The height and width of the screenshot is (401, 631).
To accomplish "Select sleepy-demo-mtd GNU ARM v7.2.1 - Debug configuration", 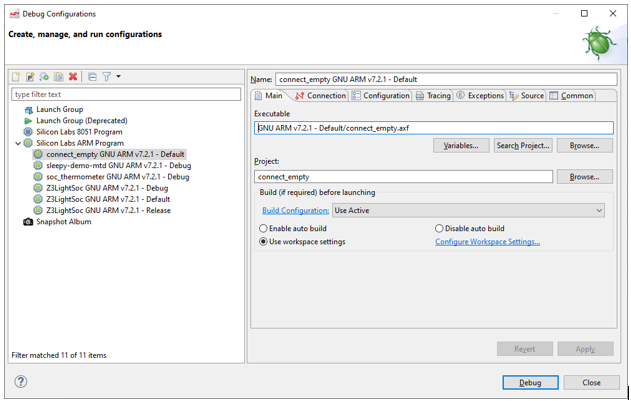I will [x=119, y=165].
